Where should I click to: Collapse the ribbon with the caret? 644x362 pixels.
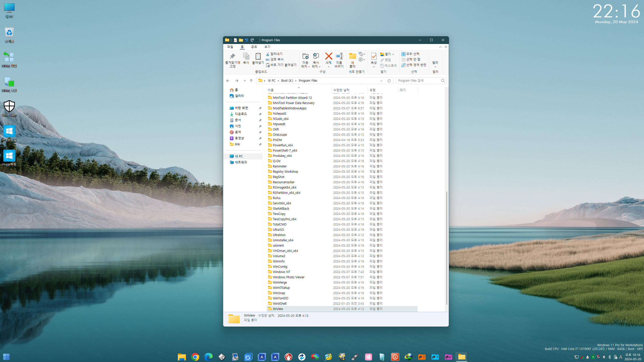[x=440, y=47]
